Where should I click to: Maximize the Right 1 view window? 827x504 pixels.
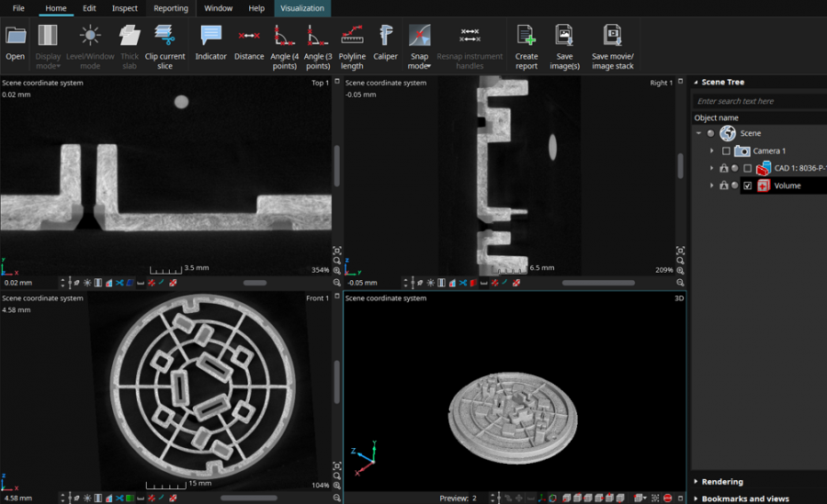point(680,82)
